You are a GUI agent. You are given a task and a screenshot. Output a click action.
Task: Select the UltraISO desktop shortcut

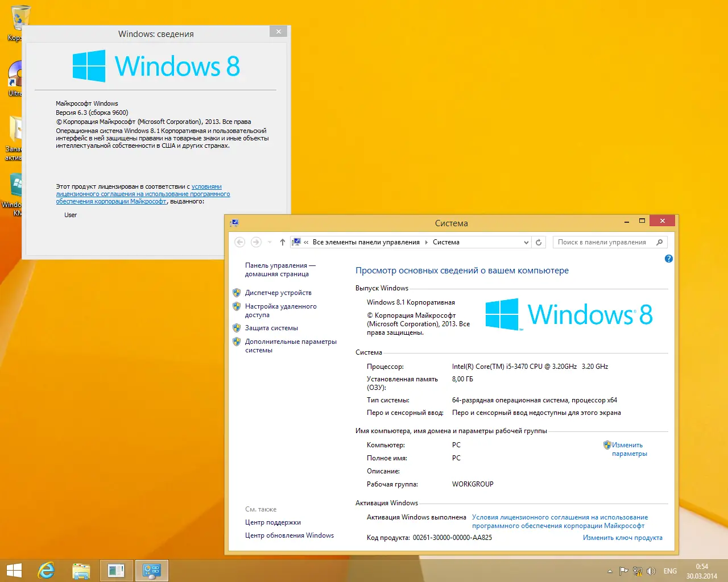[x=15, y=78]
